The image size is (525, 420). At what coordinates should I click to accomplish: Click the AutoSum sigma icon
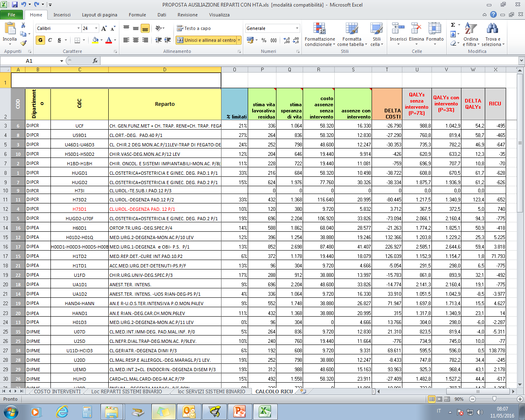[x=453, y=25]
